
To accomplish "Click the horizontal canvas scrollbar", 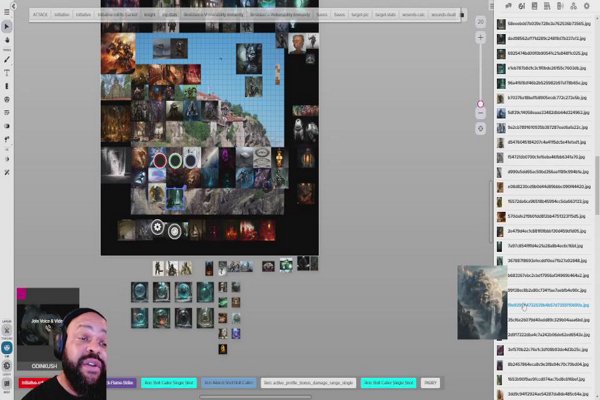I will (x=255, y=397).
